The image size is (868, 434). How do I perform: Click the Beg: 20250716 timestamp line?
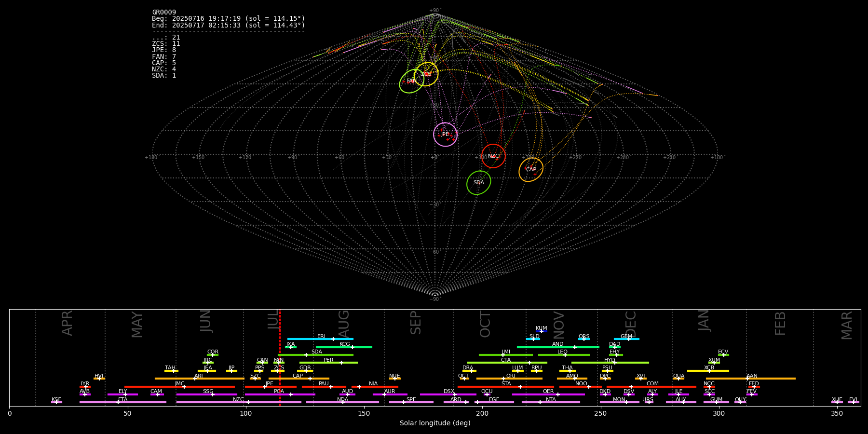coord(229,19)
